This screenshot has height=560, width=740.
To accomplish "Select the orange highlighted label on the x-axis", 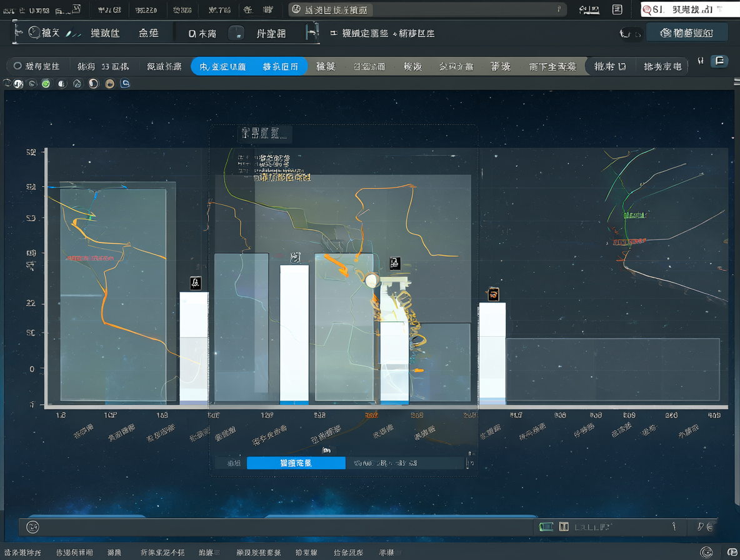I will tap(371, 415).
